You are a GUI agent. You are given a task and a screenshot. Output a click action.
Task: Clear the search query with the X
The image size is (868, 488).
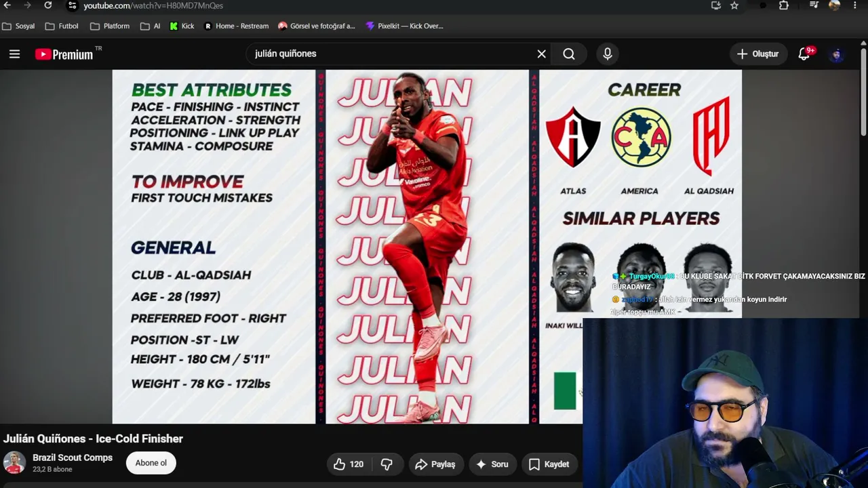[541, 54]
